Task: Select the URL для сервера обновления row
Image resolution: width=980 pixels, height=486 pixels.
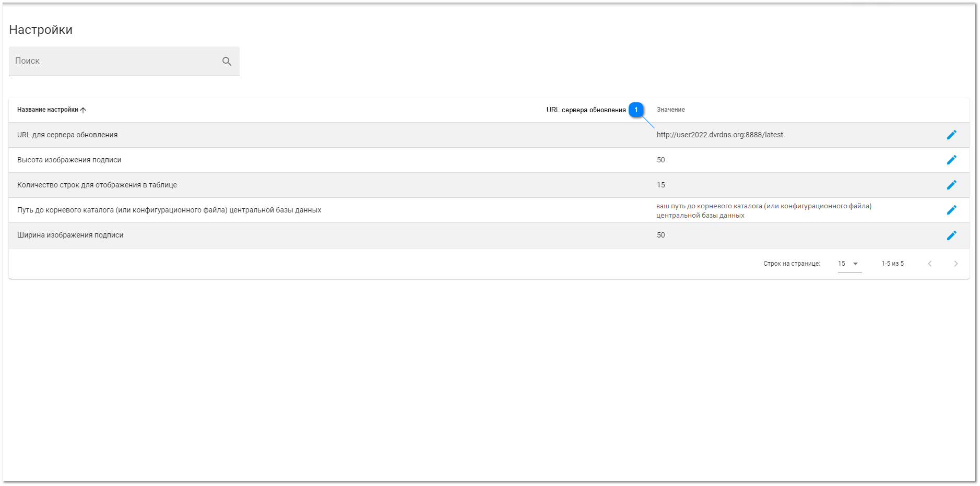Action: [67, 135]
